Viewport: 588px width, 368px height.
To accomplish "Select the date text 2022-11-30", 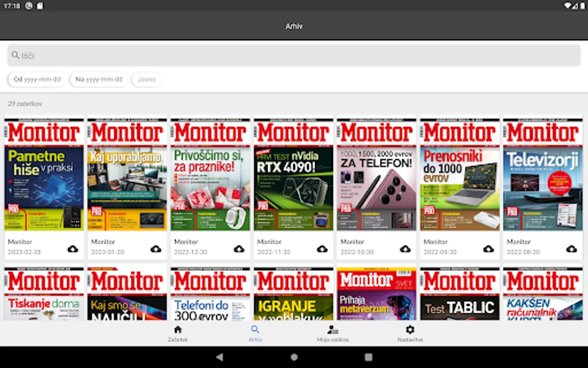I will 274,252.
